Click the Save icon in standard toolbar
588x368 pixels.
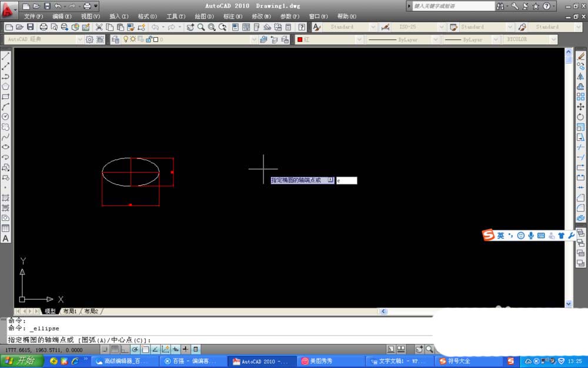pyautogui.click(x=30, y=27)
